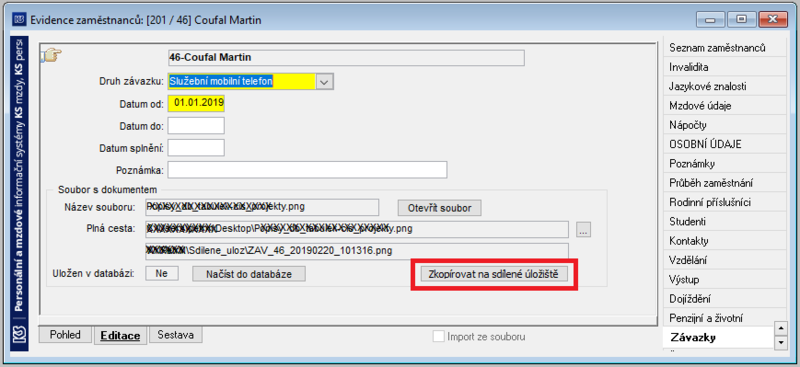800x367 pixels.
Task: Switch to the Editace tab
Action: tap(120, 335)
